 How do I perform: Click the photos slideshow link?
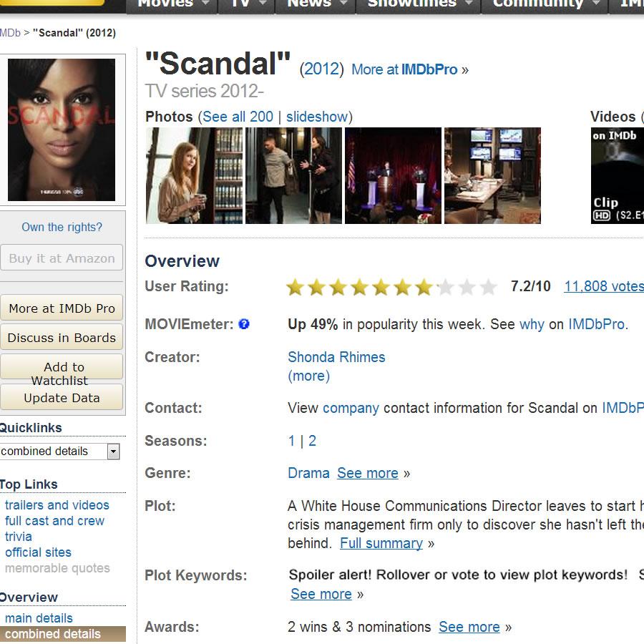[317, 117]
